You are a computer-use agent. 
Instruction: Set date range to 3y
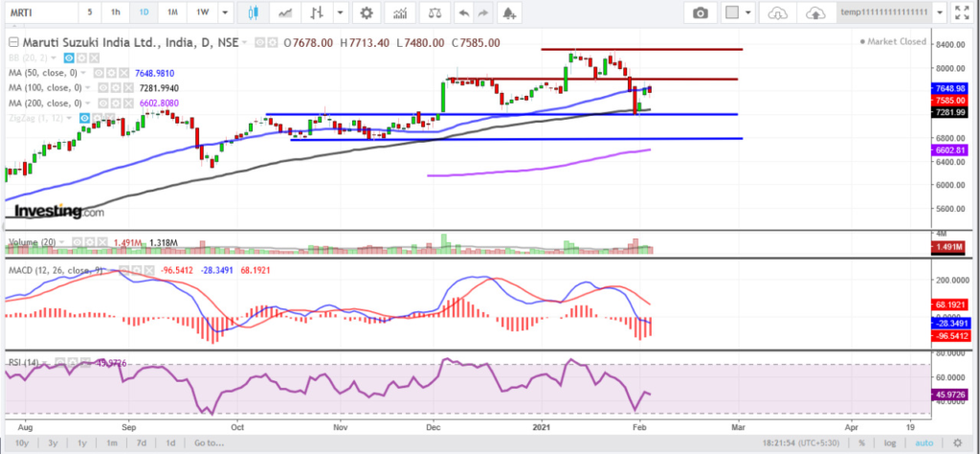pos(54,443)
